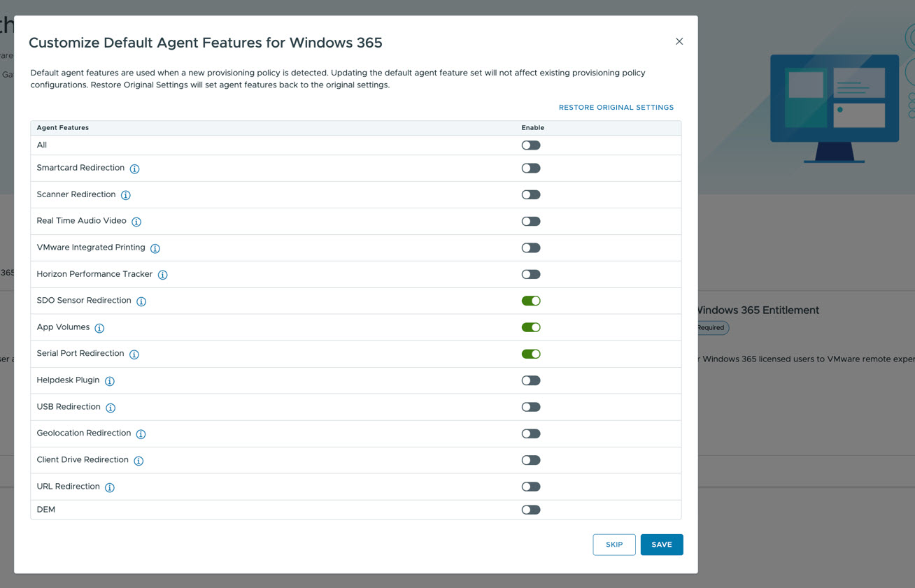Turn on the DEM toggle
The width and height of the screenshot is (915, 588).
pos(531,510)
